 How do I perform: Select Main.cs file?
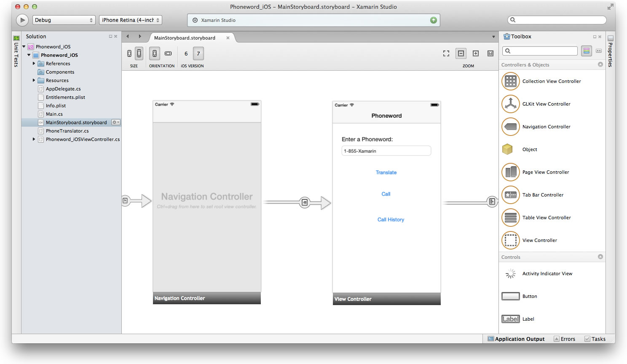54,114
